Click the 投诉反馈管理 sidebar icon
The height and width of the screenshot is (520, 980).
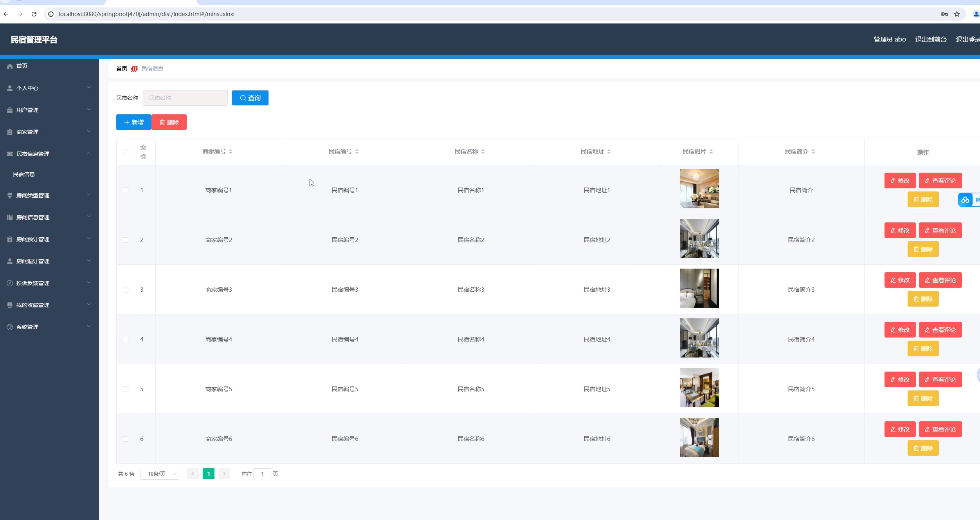[x=10, y=283]
